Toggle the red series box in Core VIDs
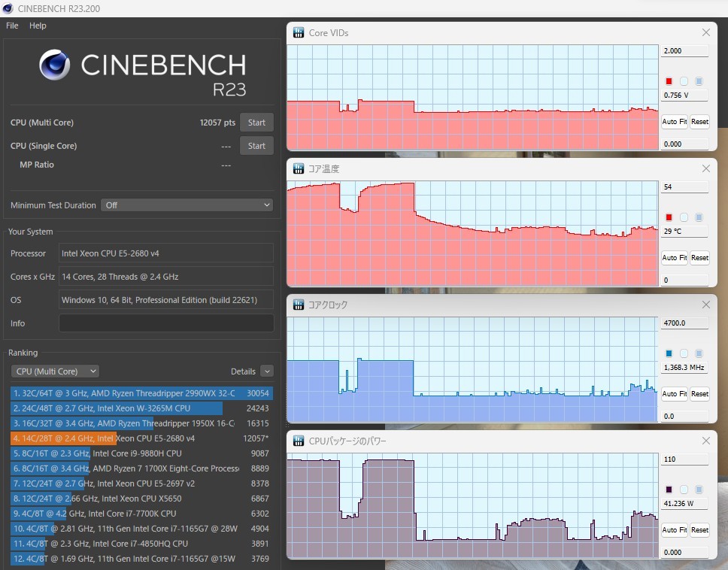This screenshot has height=570, width=728. tap(669, 81)
